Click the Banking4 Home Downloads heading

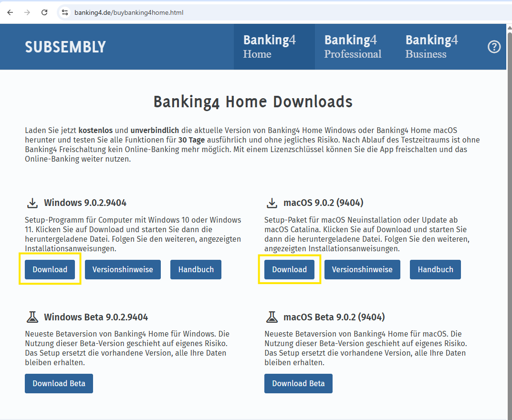coord(253,102)
